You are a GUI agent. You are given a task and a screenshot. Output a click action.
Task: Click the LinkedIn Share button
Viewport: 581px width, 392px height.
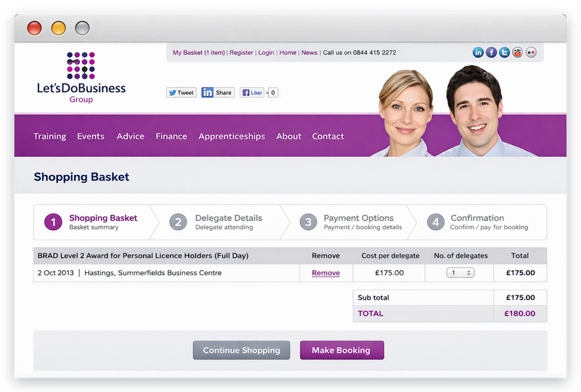pyautogui.click(x=218, y=93)
